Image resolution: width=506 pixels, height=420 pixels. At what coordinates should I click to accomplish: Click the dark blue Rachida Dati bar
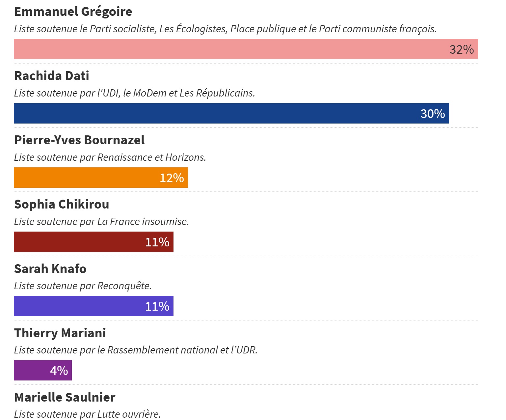[x=214, y=113]
